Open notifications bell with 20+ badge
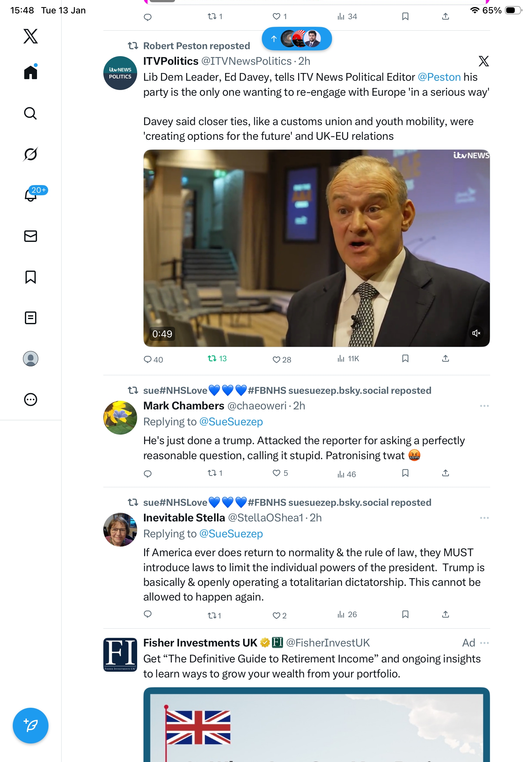This screenshot has width=532, height=762. [31, 195]
